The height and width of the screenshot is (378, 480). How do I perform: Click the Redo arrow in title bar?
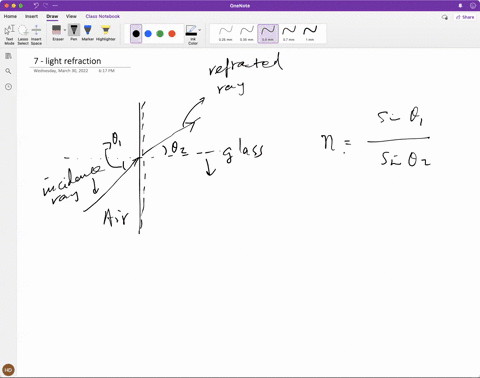[46, 6]
